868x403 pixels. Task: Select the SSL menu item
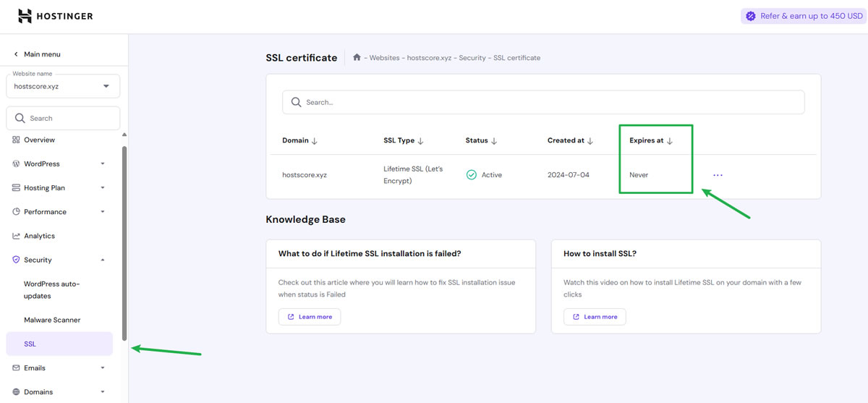[x=59, y=344]
